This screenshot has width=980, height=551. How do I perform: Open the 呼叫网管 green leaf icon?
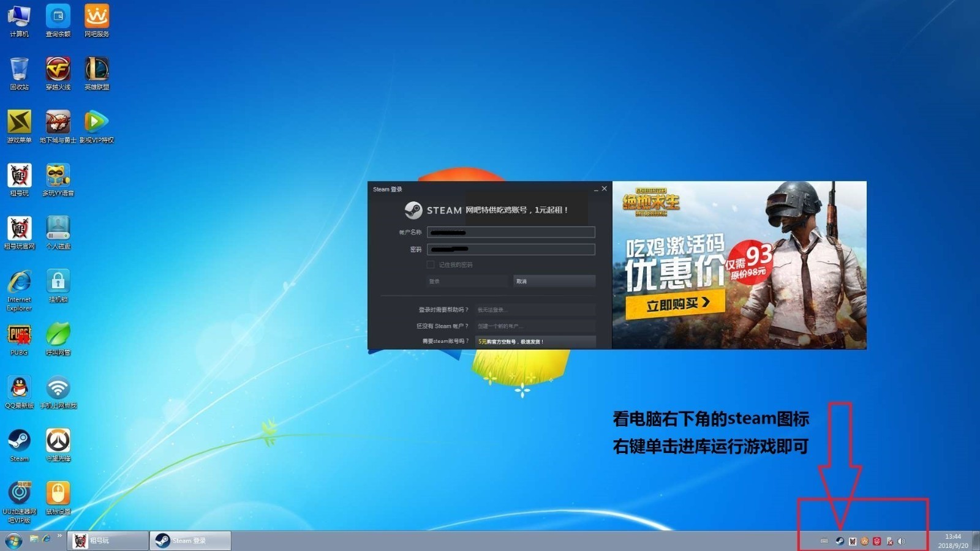[58, 339]
